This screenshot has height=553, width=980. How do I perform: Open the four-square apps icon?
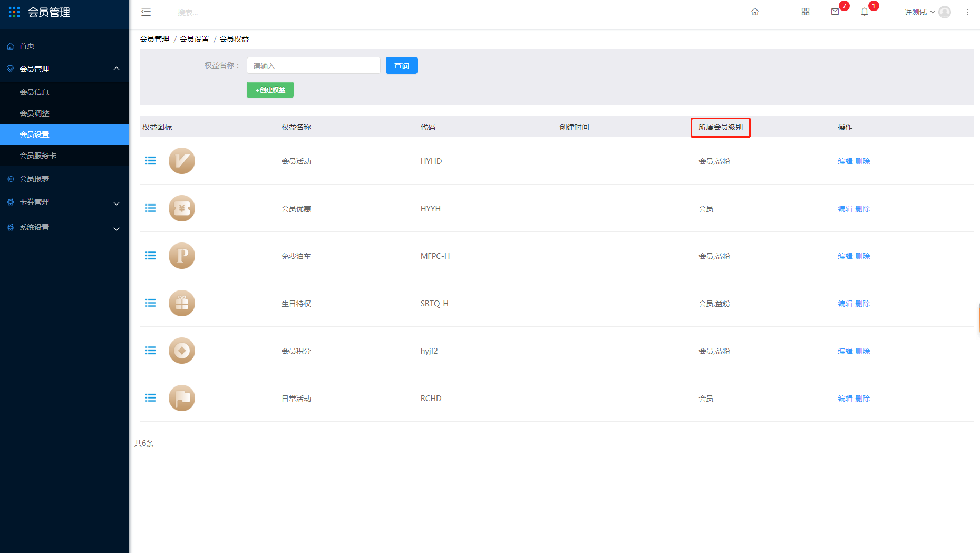point(806,12)
